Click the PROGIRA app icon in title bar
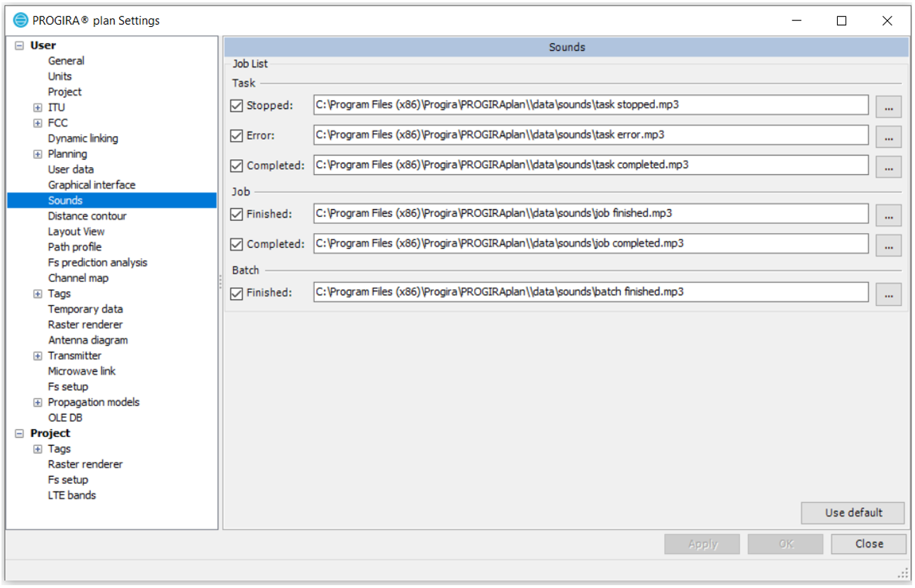Viewport: 915px width, 588px height. (21, 21)
